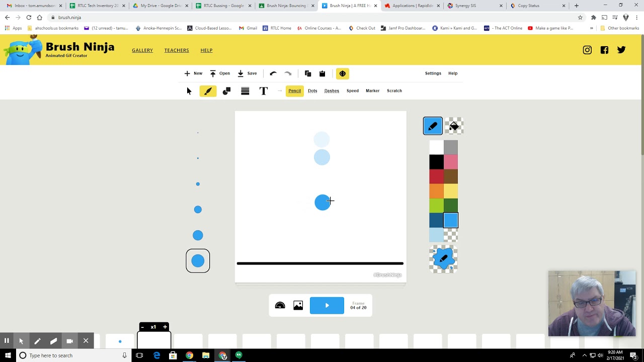Decrease frame duration with minus
The height and width of the screenshot is (362, 644).
[142, 327]
